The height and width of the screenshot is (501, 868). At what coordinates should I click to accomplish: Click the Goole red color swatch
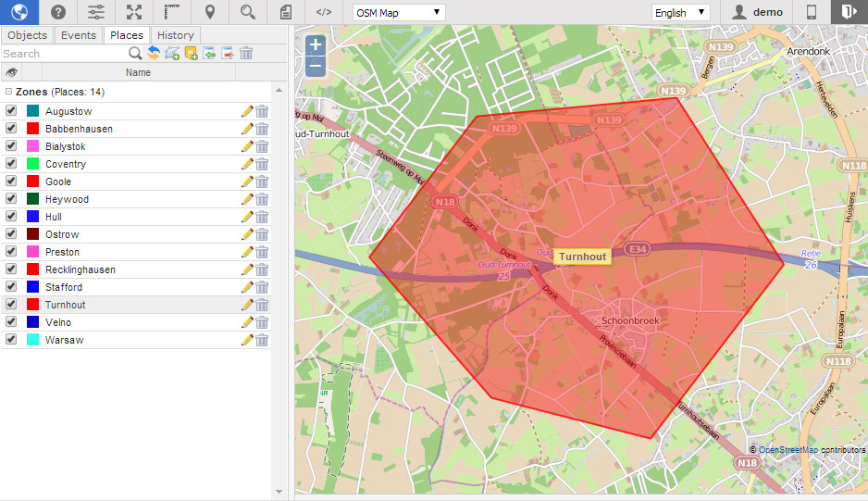[32, 182]
